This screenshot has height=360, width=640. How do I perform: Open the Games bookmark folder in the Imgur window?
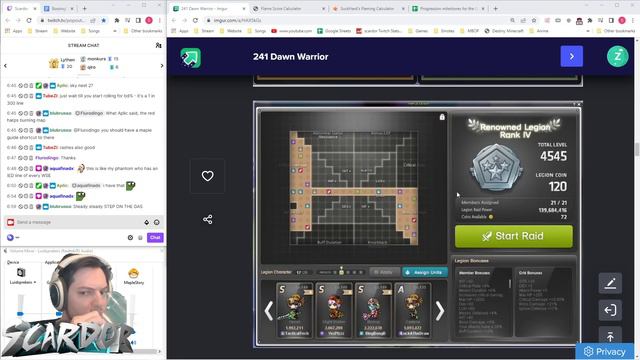tap(418, 31)
